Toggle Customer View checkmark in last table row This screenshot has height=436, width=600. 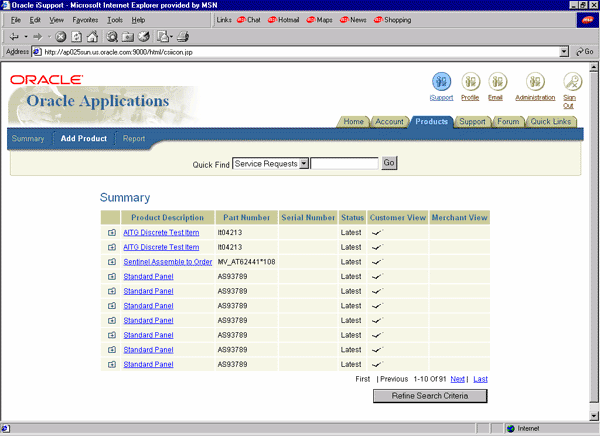pos(377,365)
